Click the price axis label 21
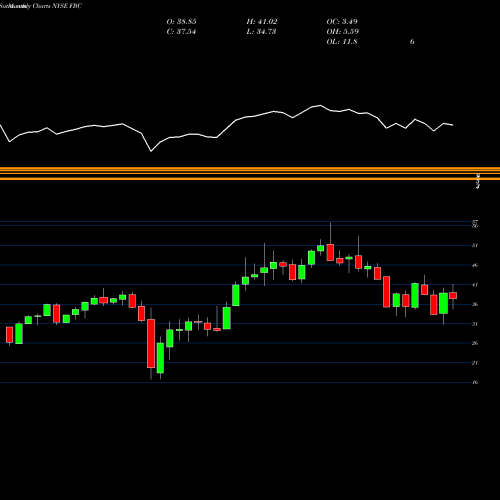The width and height of the screenshot is (500, 500). (x=475, y=363)
